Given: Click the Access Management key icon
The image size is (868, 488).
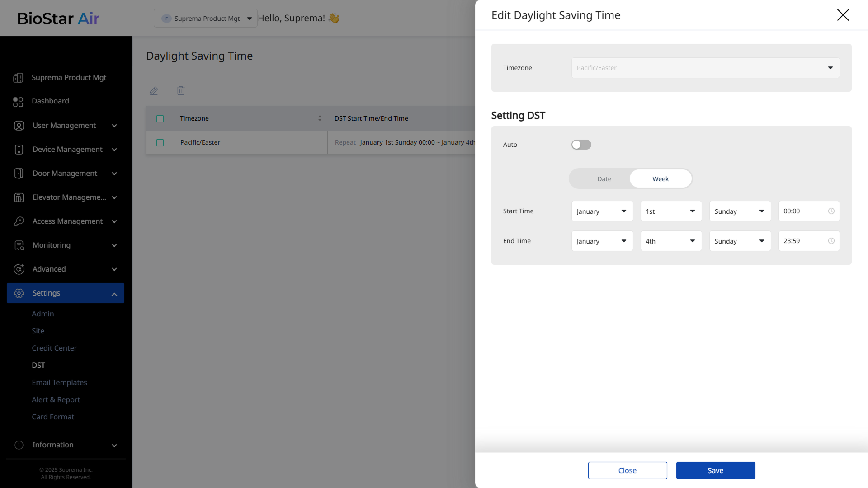Looking at the screenshot, I should [19, 221].
